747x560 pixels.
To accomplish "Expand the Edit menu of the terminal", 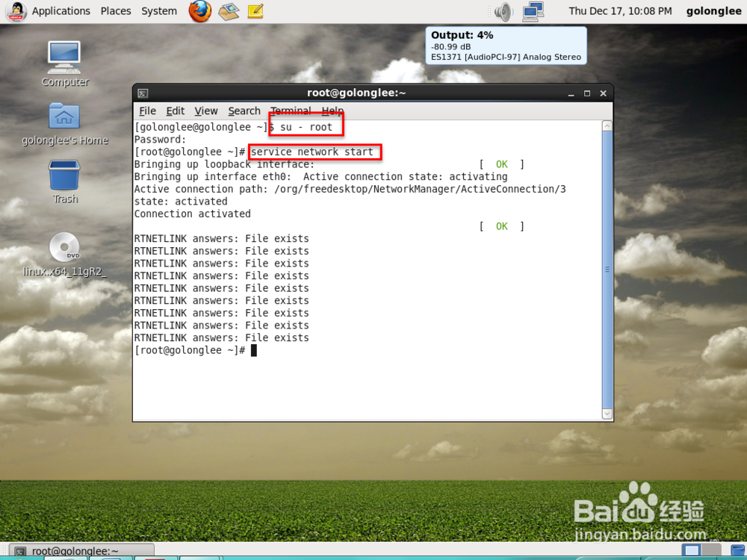I will click(175, 111).
